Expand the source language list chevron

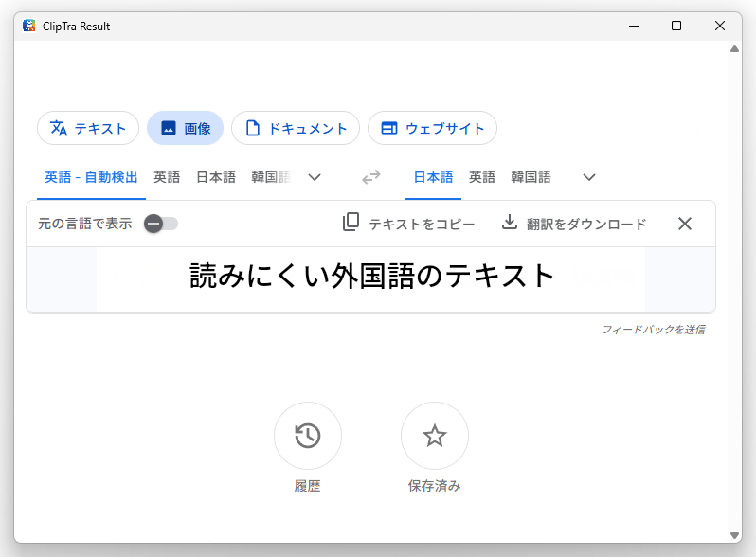click(x=315, y=177)
